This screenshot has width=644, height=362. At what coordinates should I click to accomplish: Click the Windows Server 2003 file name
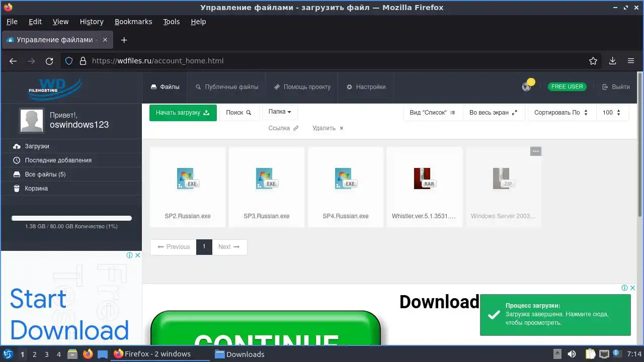[x=503, y=216]
